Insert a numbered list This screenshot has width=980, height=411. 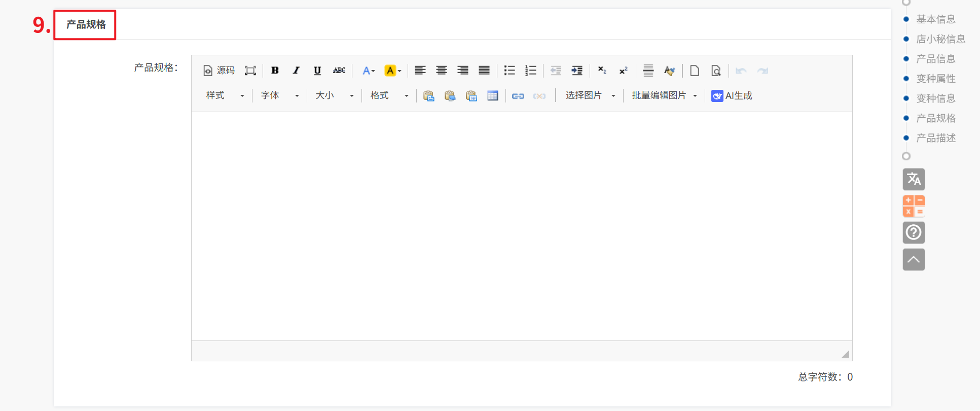(530, 71)
